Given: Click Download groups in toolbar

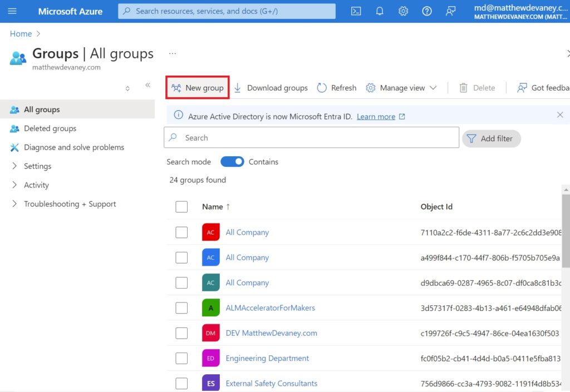Looking at the screenshot, I should (x=271, y=88).
